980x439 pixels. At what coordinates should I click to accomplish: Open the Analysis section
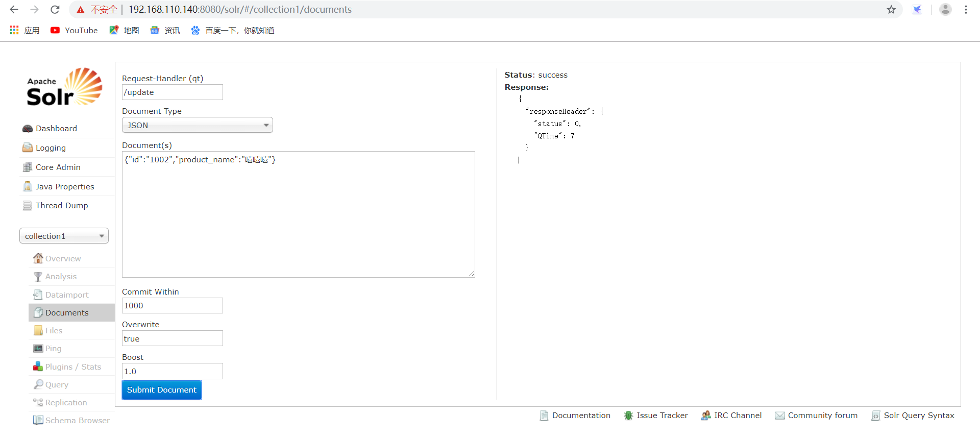61,277
